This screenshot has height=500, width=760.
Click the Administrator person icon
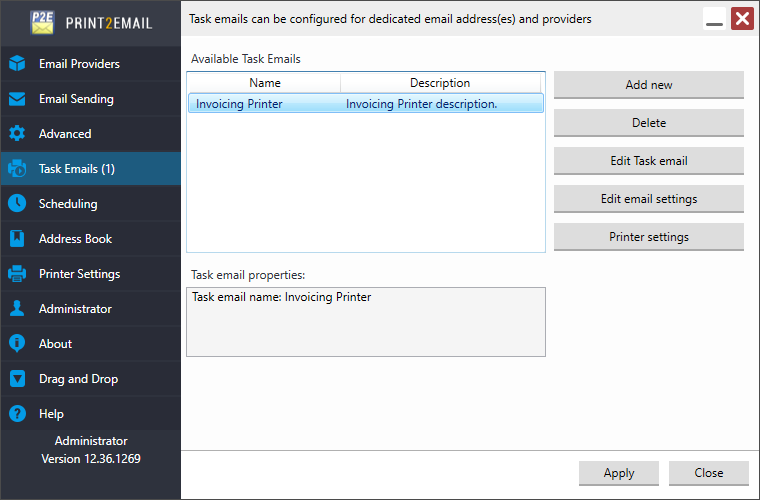coord(17,309)
